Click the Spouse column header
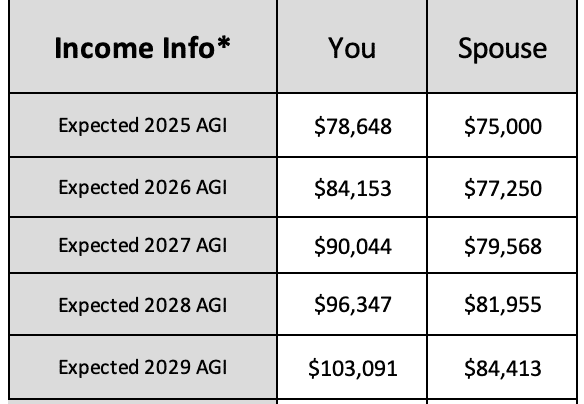This screenshot has height=404, width=584. point(502,46)
